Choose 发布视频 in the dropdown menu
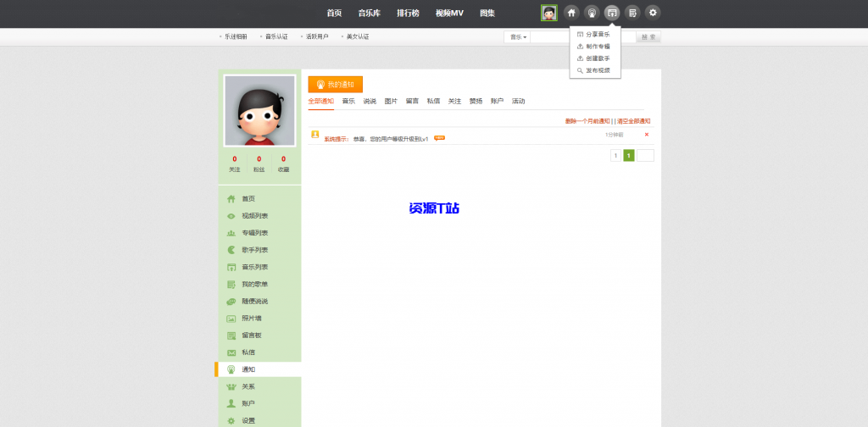 597,70
